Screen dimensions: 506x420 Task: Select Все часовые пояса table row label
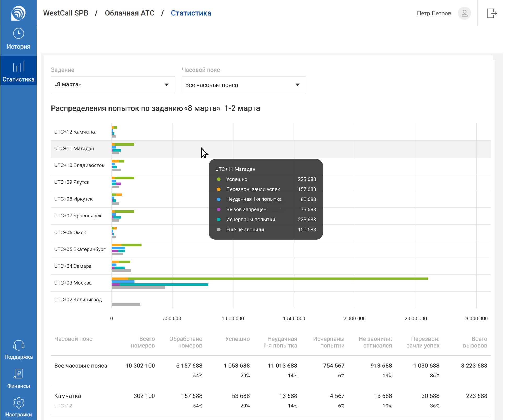[80, 366]
